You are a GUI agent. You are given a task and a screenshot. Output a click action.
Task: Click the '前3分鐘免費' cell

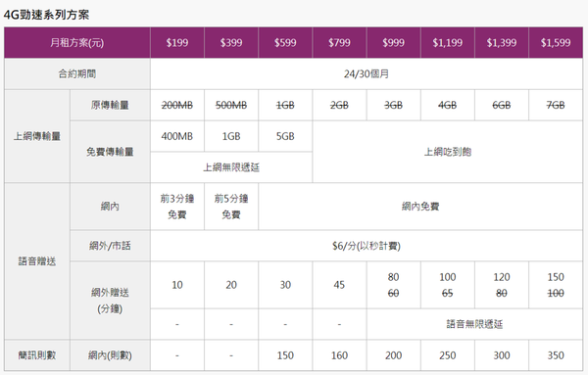click(177, 207)
